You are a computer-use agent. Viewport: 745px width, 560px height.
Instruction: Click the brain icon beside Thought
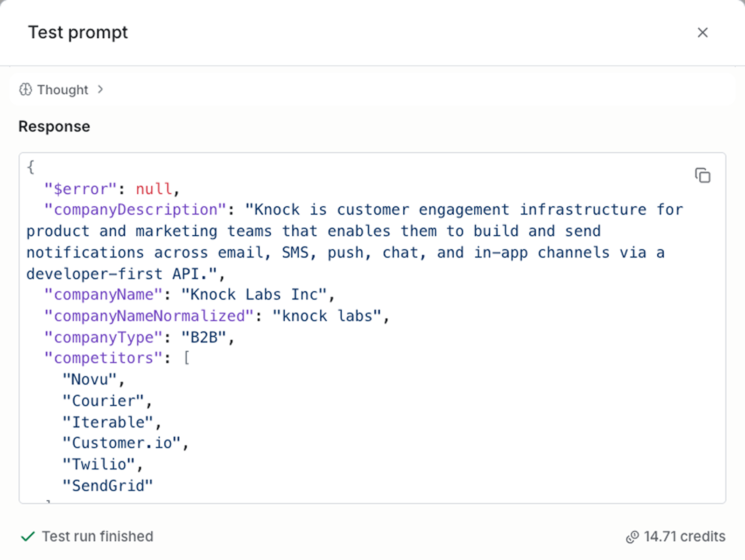click(26, 90)
